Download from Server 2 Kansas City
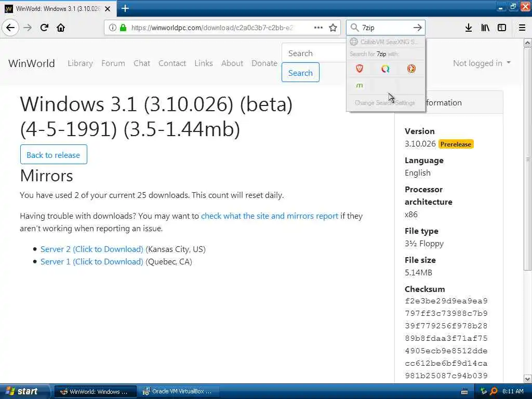 click(x=91, y=249)
